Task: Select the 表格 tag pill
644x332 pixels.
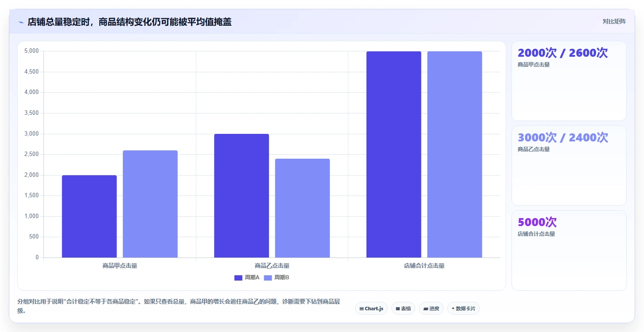Action: 403,309
